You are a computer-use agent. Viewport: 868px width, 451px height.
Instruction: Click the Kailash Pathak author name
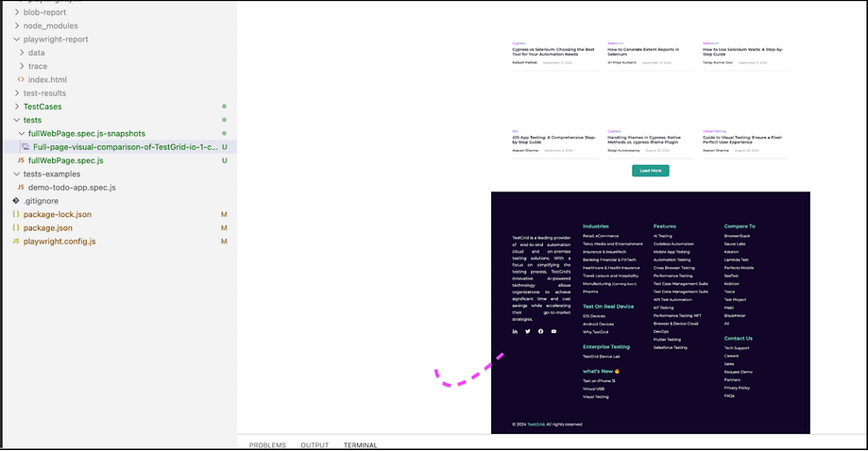(x=524, y=62)
